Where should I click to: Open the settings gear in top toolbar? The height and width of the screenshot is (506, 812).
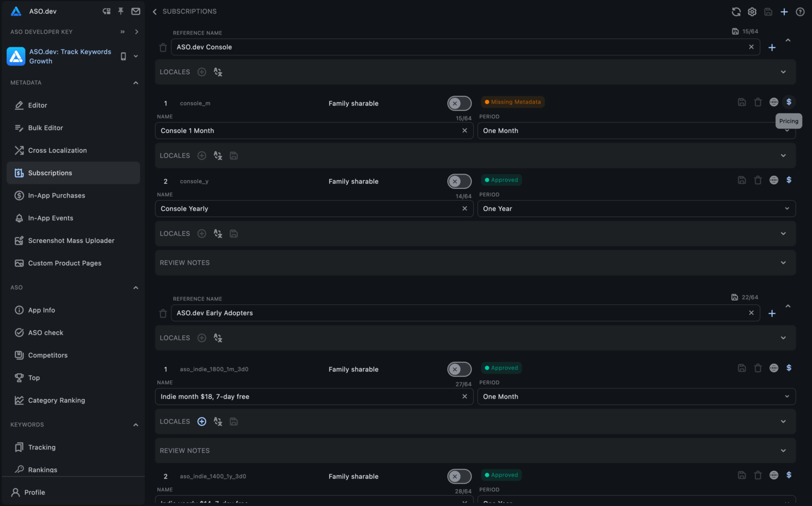point(752,12)
